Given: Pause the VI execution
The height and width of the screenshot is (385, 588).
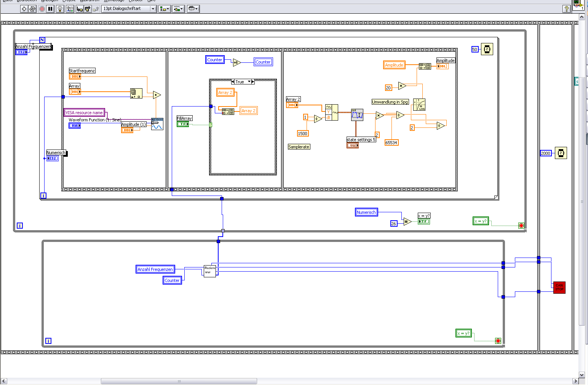Looking at the screenshot, I should coord(50,9).
